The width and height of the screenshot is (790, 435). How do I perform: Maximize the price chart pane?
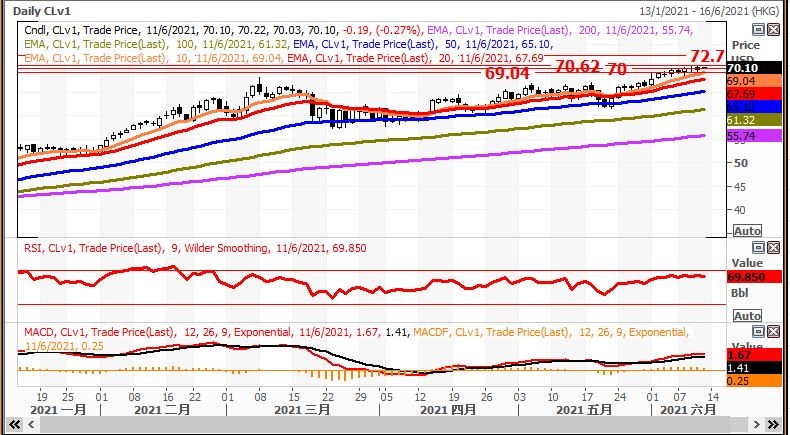[x=757, y=30]
